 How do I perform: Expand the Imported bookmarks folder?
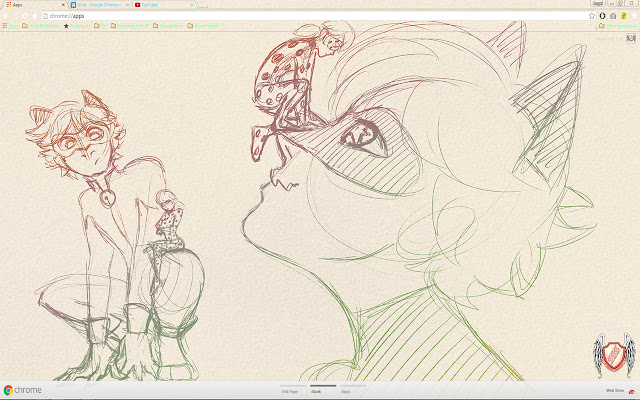(130, 26)
